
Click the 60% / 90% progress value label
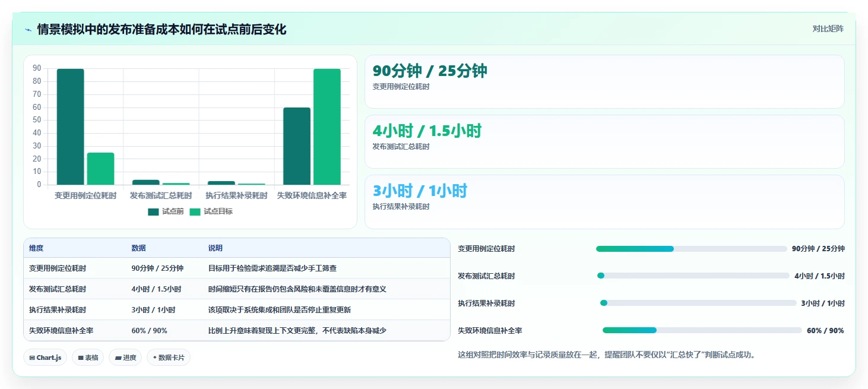coord(825,331)
